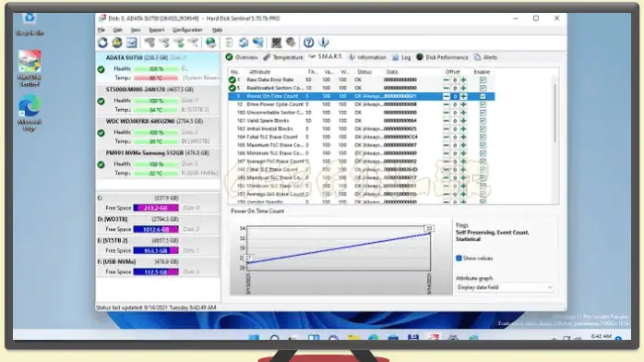Click the gear tools toolbar icon
644x362 pixels.
(291, 42)
